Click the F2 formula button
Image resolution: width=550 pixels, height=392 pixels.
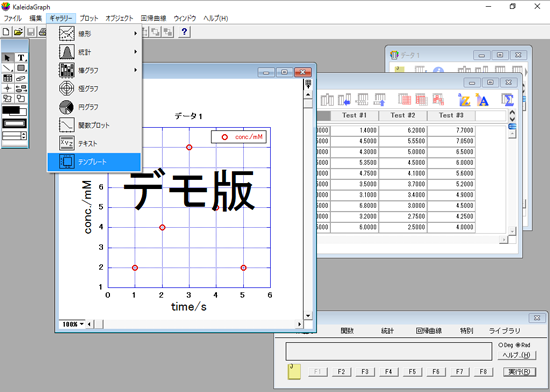[341, 372]
